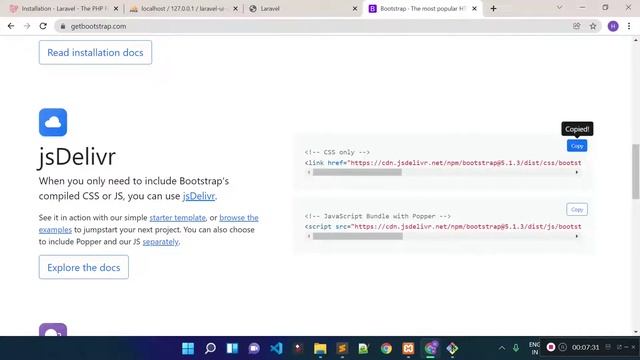Click Explore the docs button
The height and width of the screenshot is (360, 640).
(84, 267)
